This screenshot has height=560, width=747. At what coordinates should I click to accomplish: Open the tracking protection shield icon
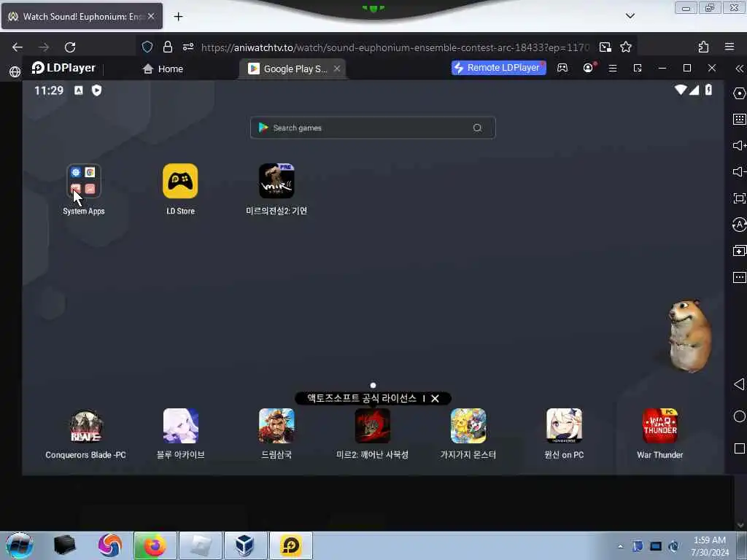(147, 47)
